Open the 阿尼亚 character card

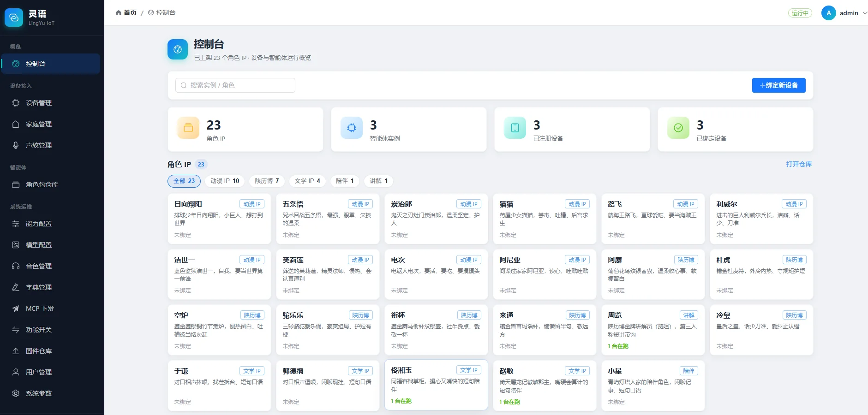click(545, 274)
